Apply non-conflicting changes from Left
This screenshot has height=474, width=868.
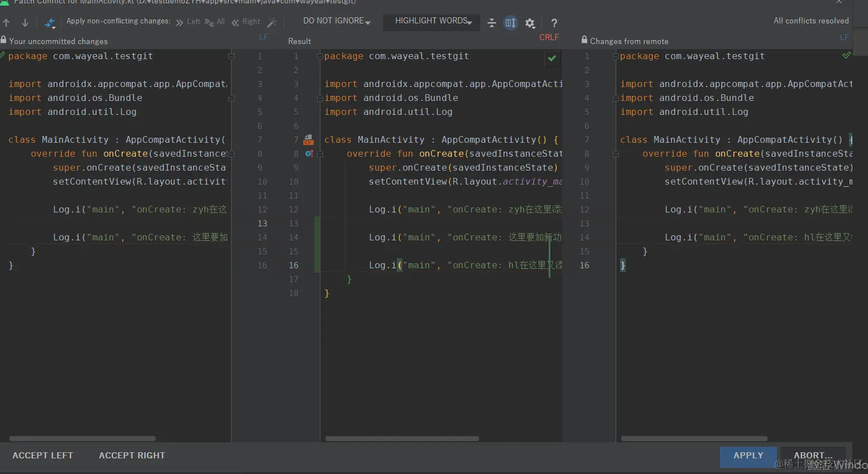(x=188, y=22)
